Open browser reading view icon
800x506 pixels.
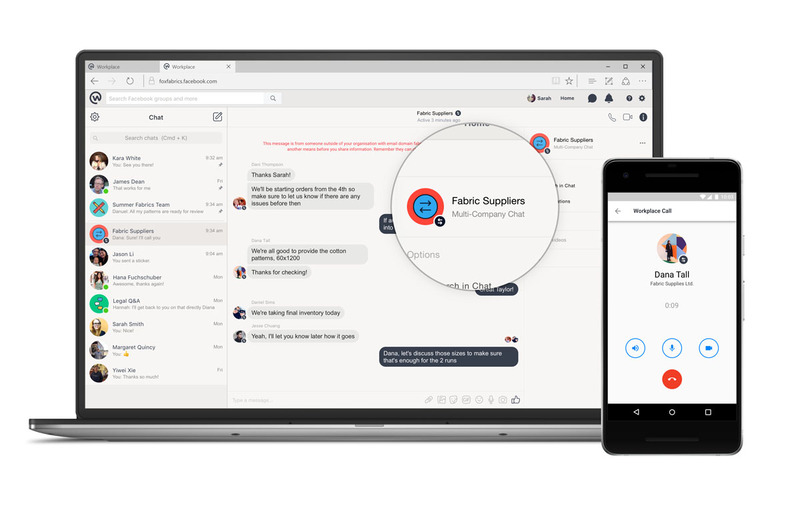556,81
